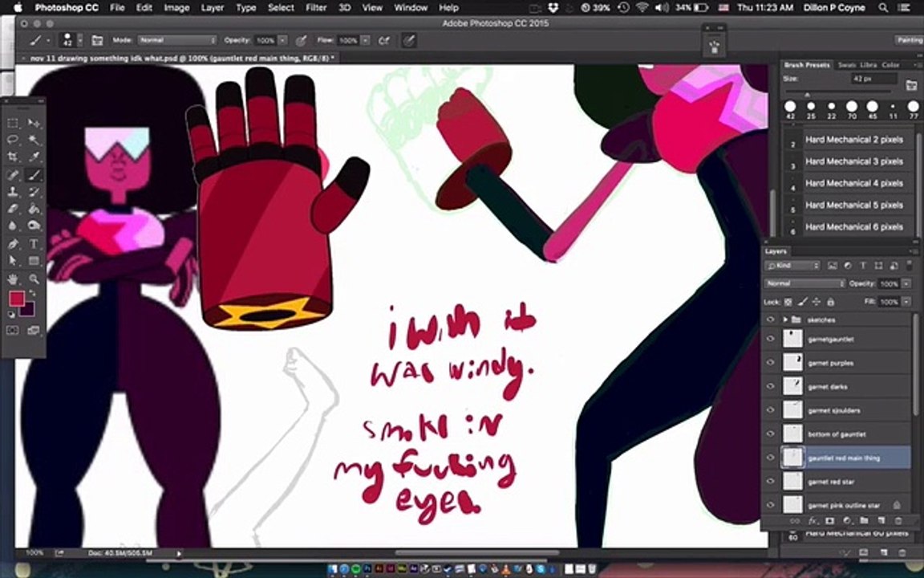The height and width of the screenshot is (578, 924).
Task: Toggle Quick Mask mode
Action: 12,331
